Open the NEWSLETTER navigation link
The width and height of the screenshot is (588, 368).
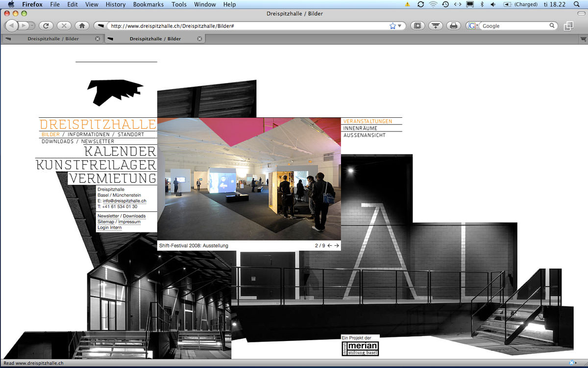pyautogui.click(x=98, y=141)
